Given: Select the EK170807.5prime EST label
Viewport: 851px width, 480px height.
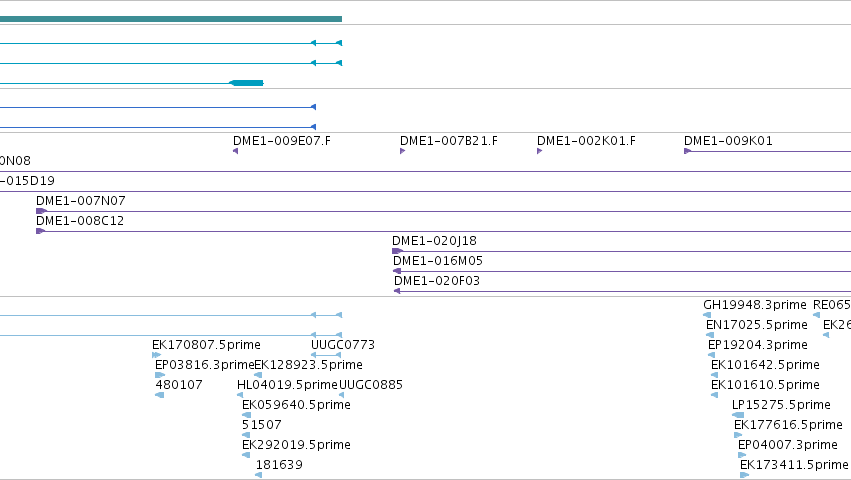Looking at the screenshot, I should pyautogui.click(x=206, y=345).
